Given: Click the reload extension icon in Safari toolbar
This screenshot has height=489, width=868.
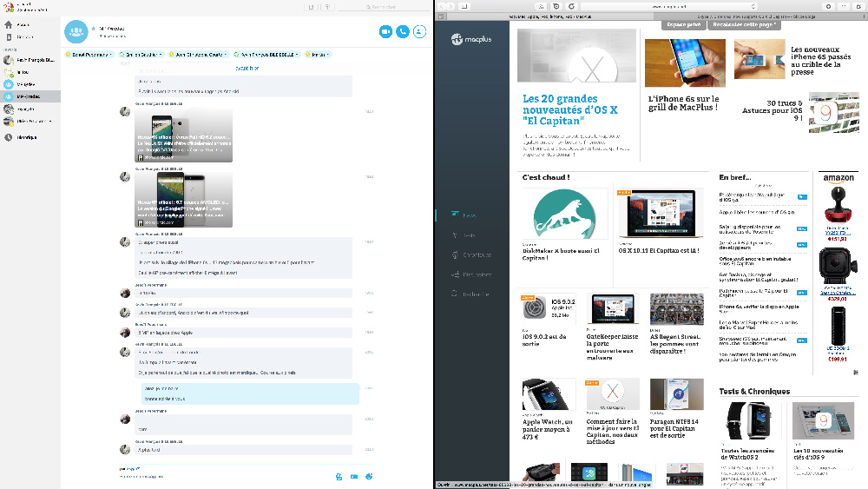Looking at the screenshot, I should (572, 7).
